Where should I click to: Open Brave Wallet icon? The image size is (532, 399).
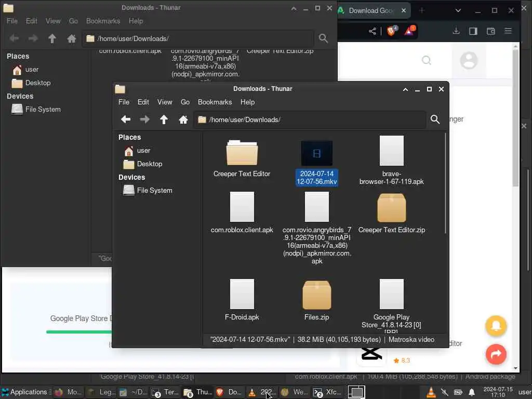(490, 31)
